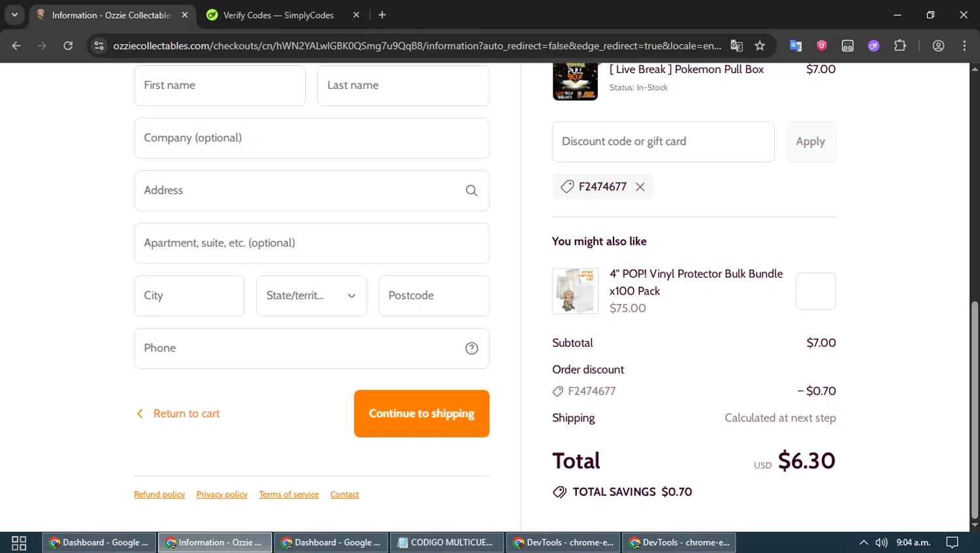Click the Company (optional) field
Screen dimensions: 980x553
point(312,138)
